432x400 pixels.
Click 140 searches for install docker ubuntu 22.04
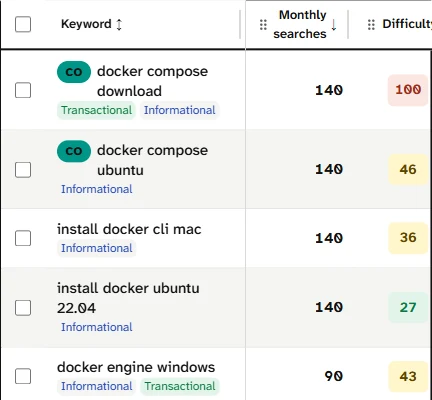pos(329,307)
